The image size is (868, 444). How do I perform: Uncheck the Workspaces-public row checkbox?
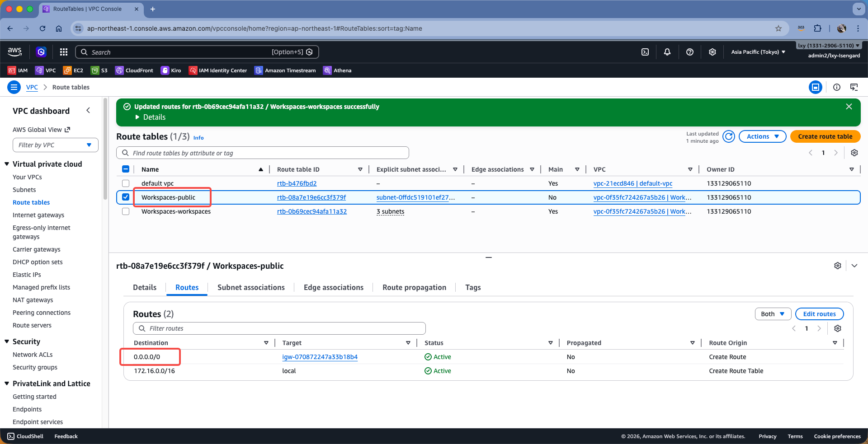pyautogui.click(x=126, y=197)
